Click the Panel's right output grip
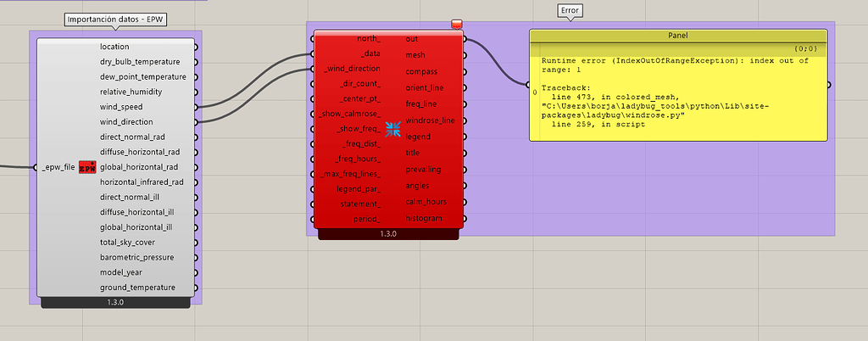868x341 pixels. point(829,85)
